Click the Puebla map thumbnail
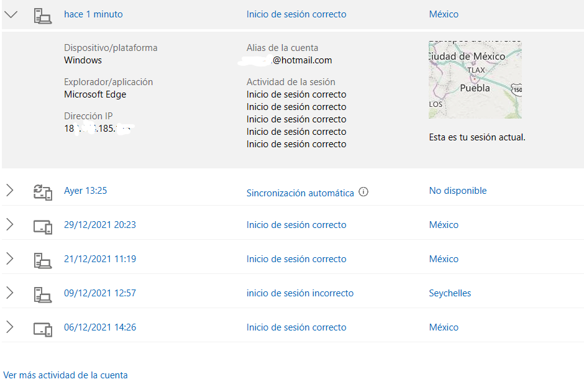Screen dimensions: 584x392 [x=475, y=80]
